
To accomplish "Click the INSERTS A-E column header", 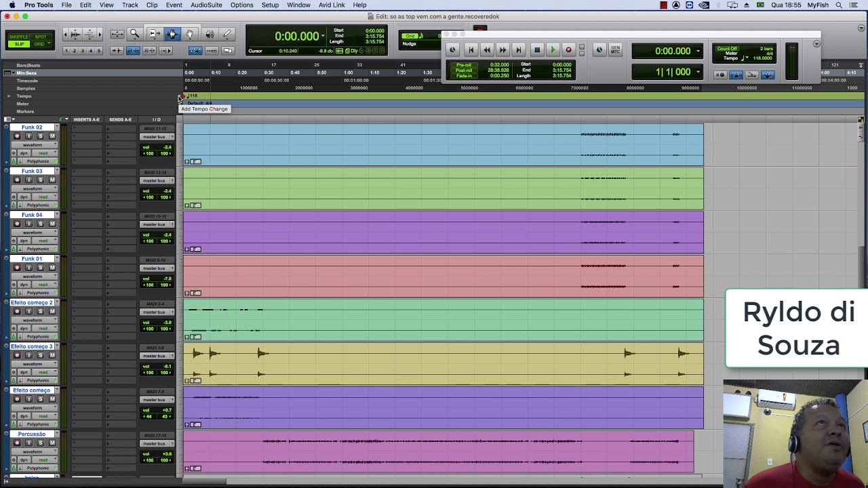I will [x=86, y=119].
